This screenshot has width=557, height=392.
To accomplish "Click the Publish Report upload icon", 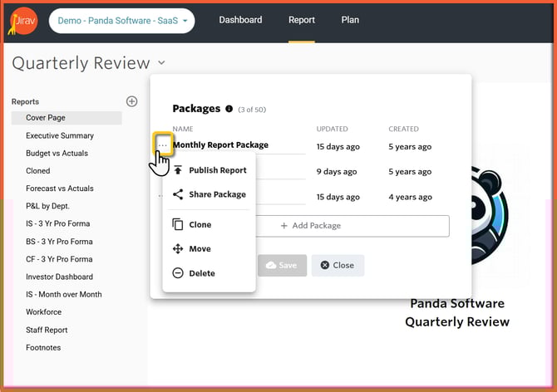I will point(178,170).
